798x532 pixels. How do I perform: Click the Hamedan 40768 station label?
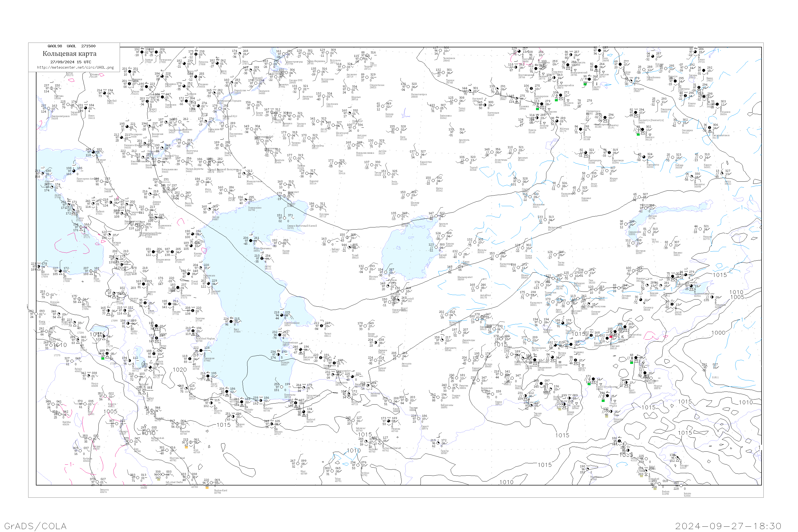click(185, 433)
